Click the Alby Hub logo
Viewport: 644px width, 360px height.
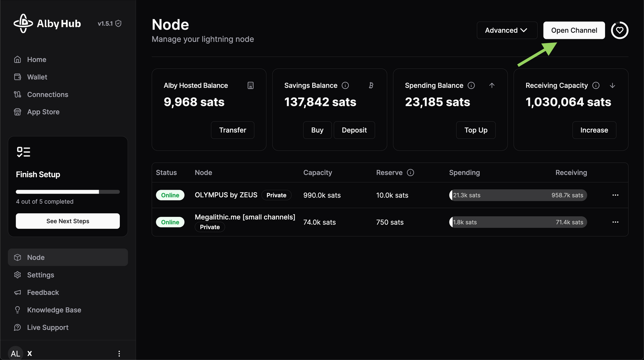(23, 23)
